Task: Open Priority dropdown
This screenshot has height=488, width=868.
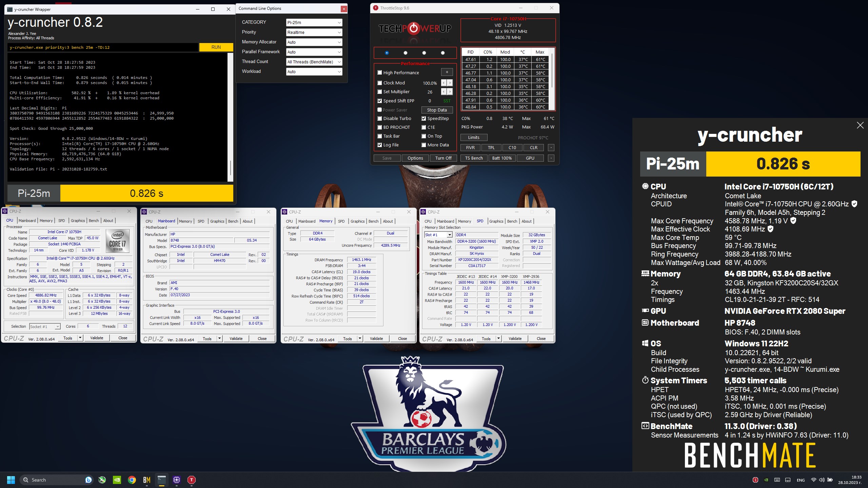Action: point(314,32)
